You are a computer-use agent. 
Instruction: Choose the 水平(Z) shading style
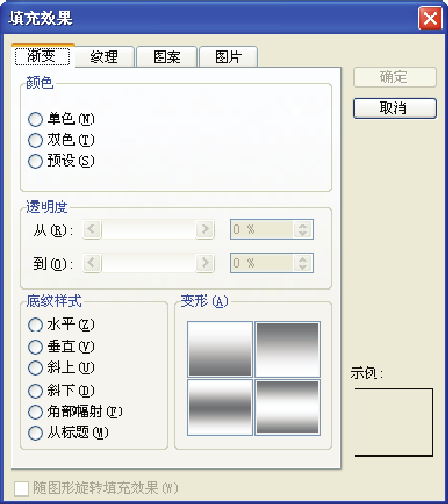click(35, 325)
